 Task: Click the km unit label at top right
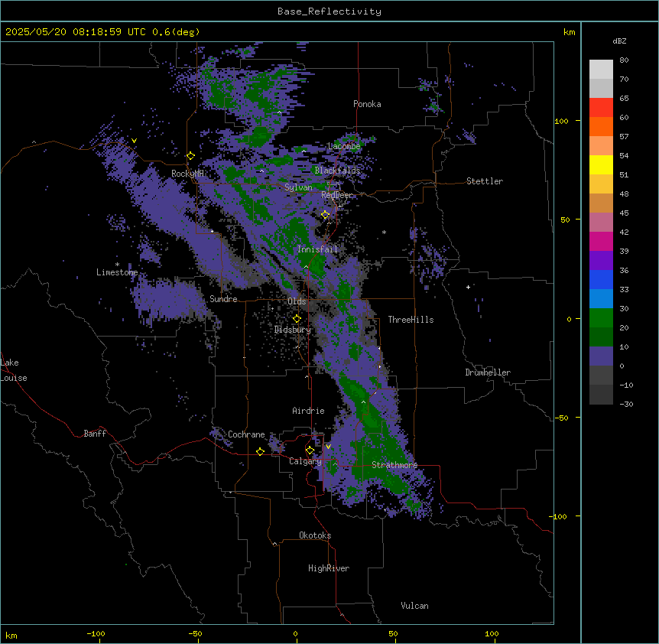coord(570,32)
